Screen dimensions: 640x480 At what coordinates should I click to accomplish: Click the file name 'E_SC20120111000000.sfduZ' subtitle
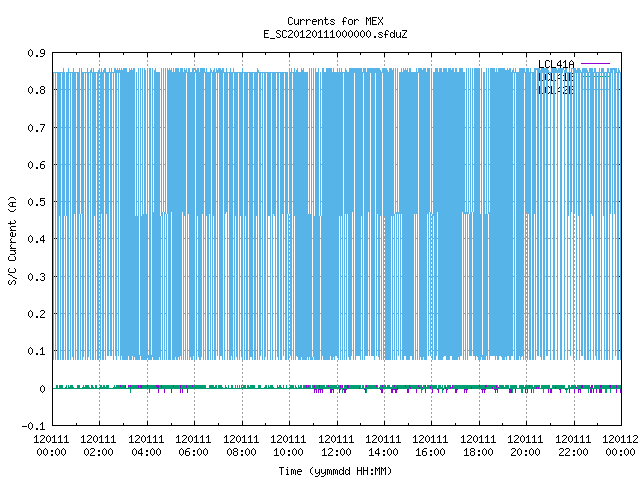click(x=335, y=34)
